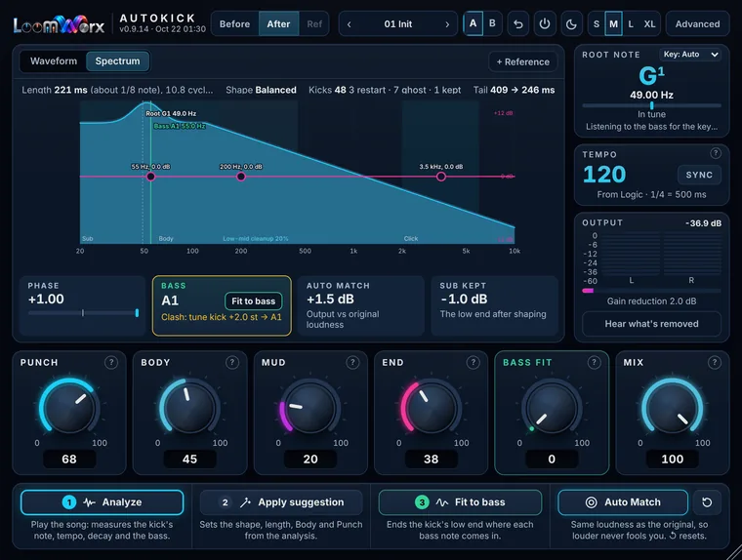Click the Bass Fit knob
Screen dimensions: 742x560
point(552,407)
